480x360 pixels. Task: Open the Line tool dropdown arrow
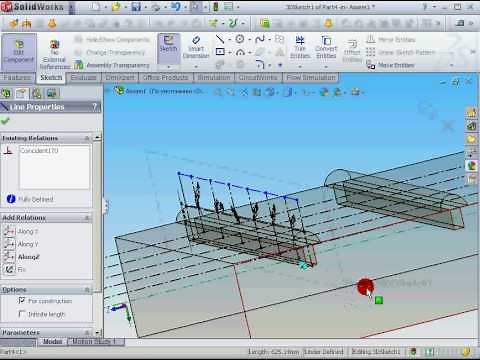[x=230, y=40]
